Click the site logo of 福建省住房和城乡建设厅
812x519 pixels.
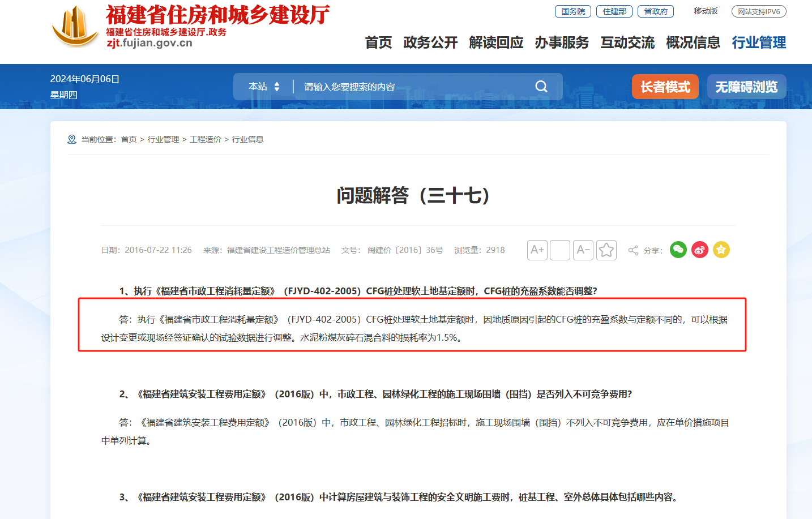point(75,28)
